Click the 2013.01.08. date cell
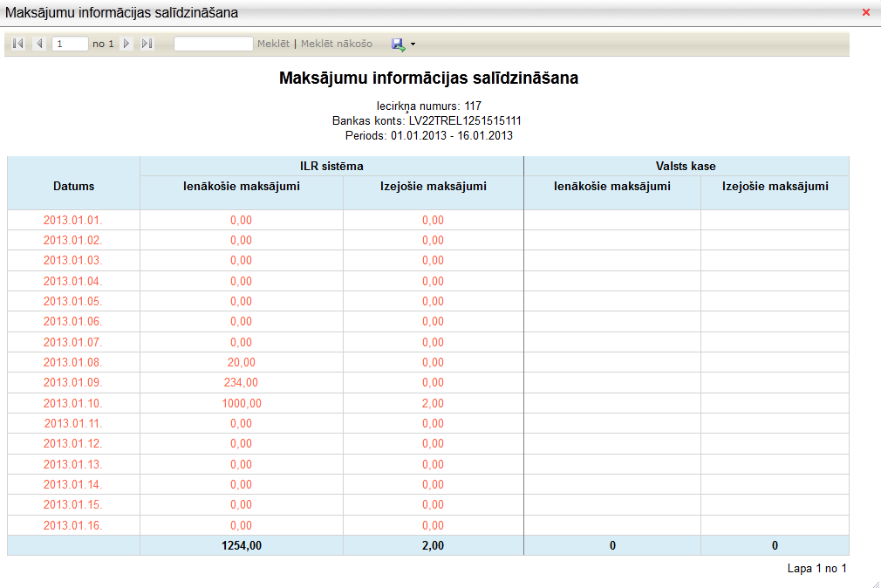The image size is (881, 588). (x=73, y=362)
